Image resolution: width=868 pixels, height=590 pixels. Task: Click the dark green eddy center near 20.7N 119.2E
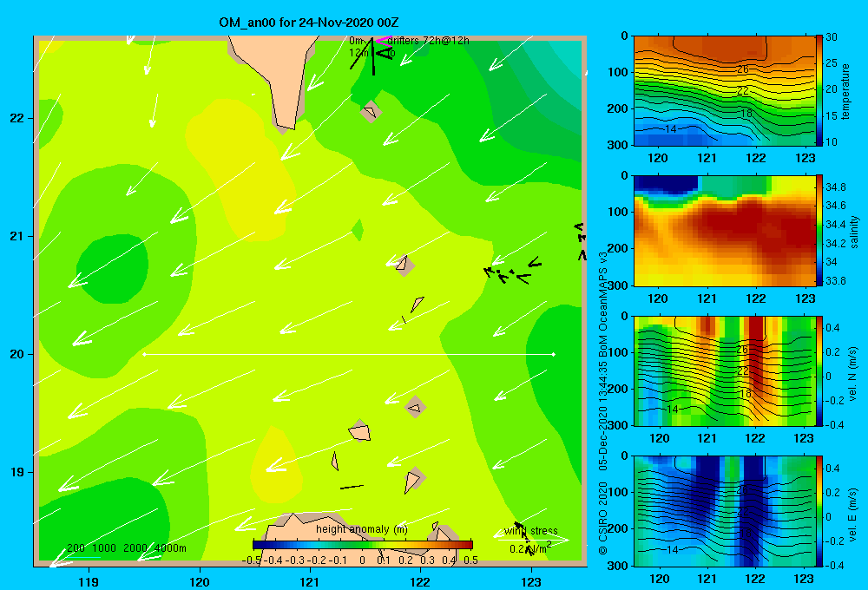coord(112,268)
